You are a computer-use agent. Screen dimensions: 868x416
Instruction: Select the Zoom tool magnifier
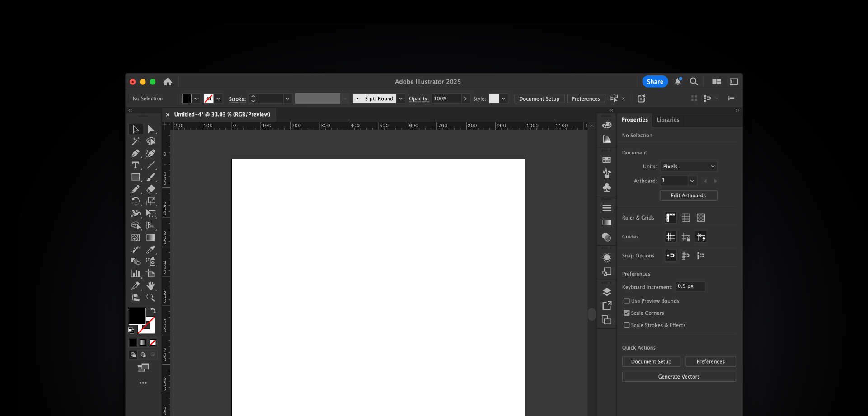151,298
